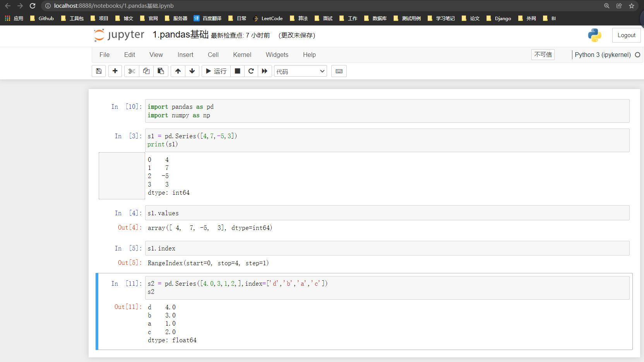Click the share page icon in the address bar
The image size is (644, 362).
[619, 6]
